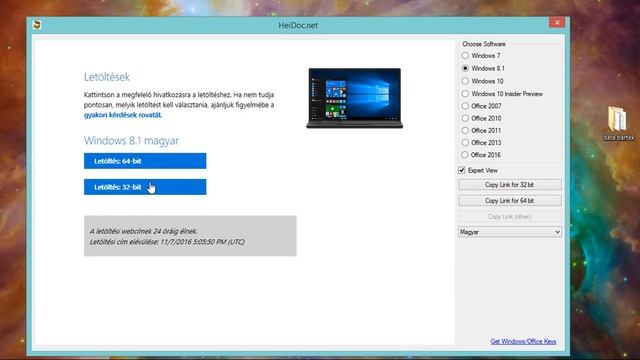Open the data bartek folder on desktop
The width and height of the screenshot is (640, 360).
tap(618, 123)
